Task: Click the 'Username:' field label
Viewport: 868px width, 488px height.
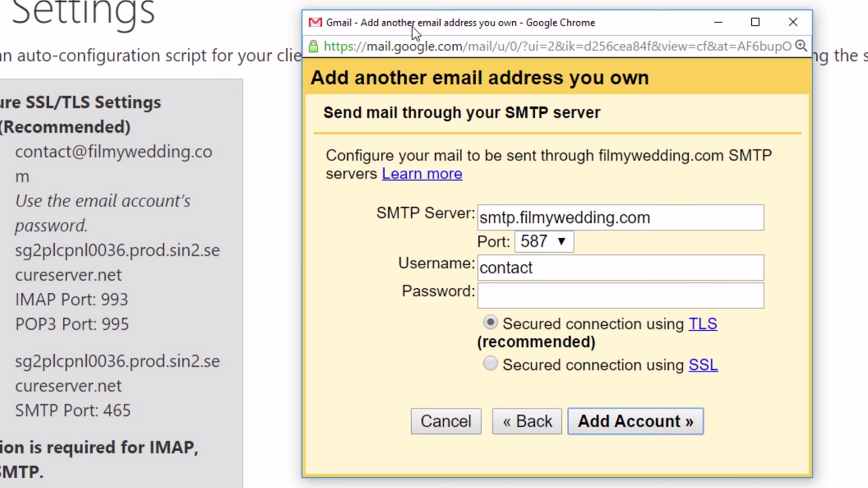Action: [436, 263]
